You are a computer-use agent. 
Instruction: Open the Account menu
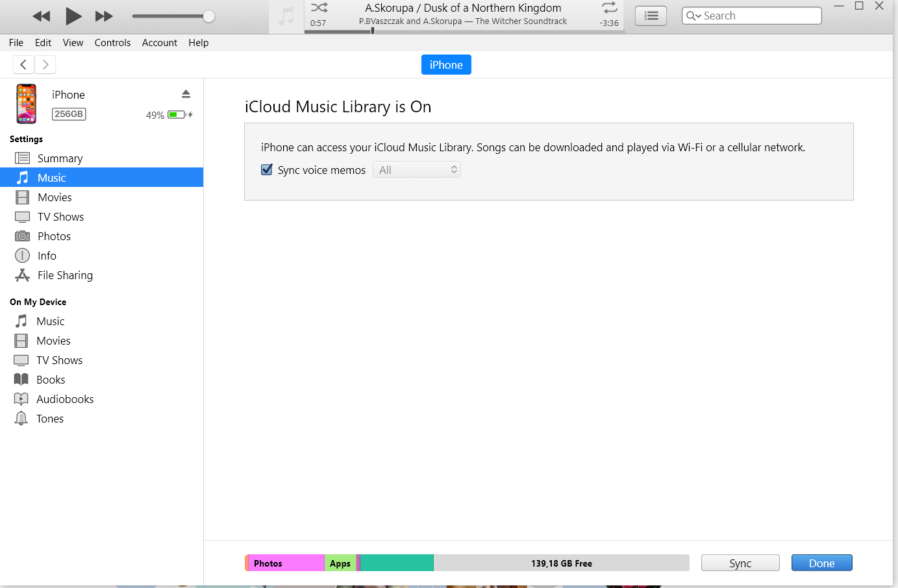tap(160, 43)
